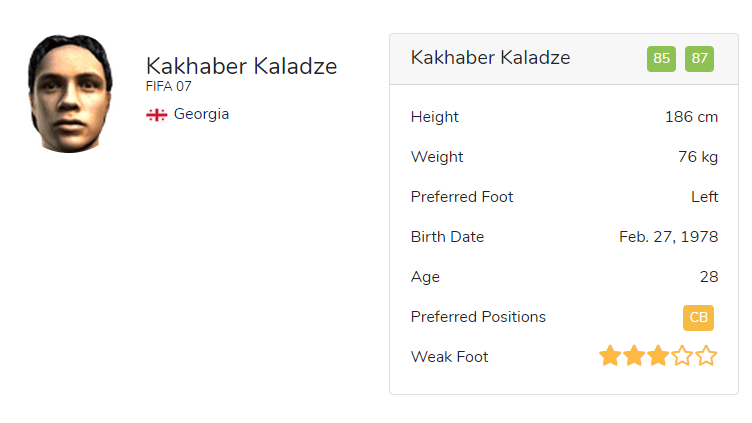Click the green 85 rating badge

click(661, 58)
